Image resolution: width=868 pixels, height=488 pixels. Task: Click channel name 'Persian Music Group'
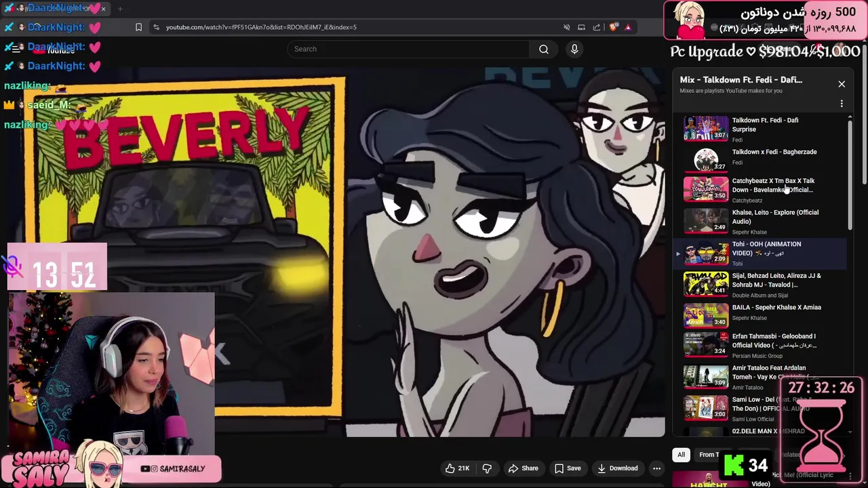[x=757, y=356]
